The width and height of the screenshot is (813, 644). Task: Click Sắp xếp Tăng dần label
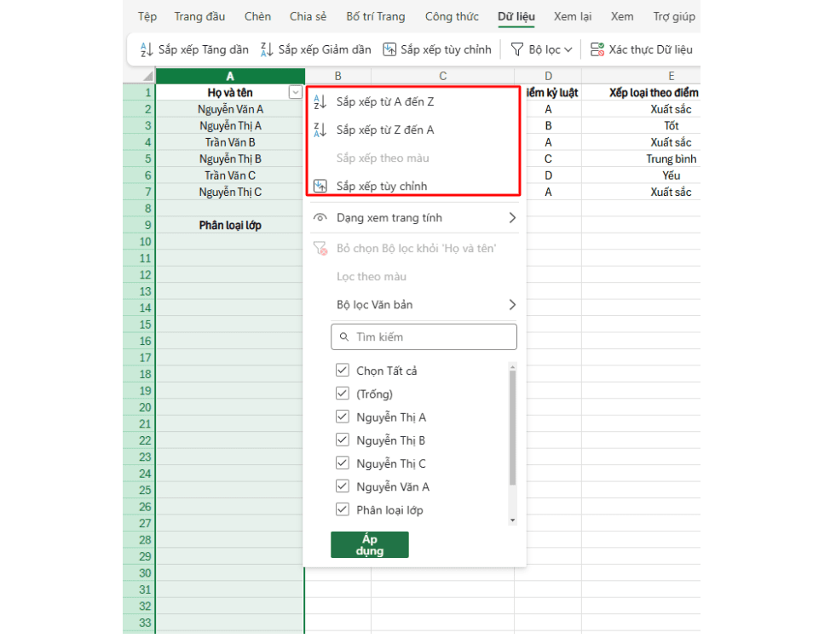[x=203, y=49]
